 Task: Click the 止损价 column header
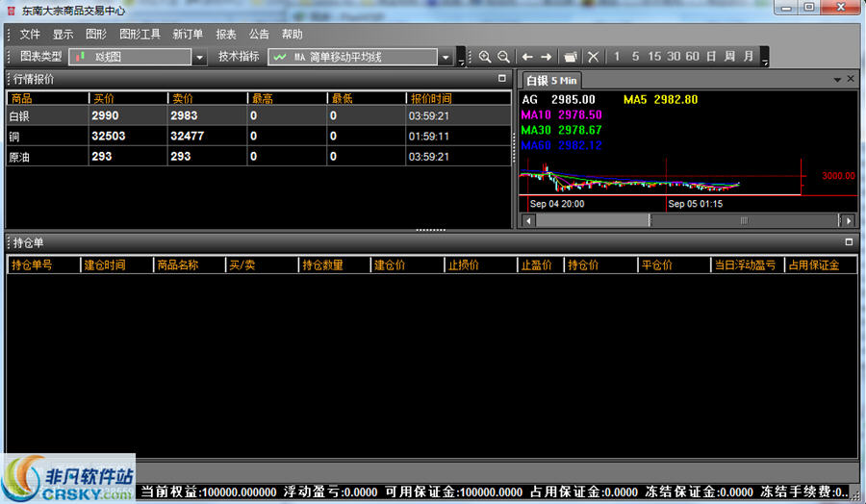480,265
